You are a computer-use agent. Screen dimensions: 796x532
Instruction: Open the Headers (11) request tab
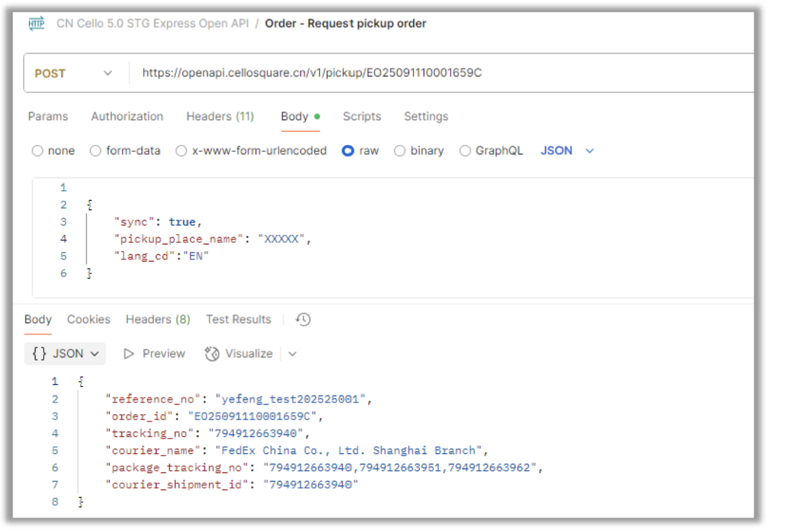(x=220, y=116)
